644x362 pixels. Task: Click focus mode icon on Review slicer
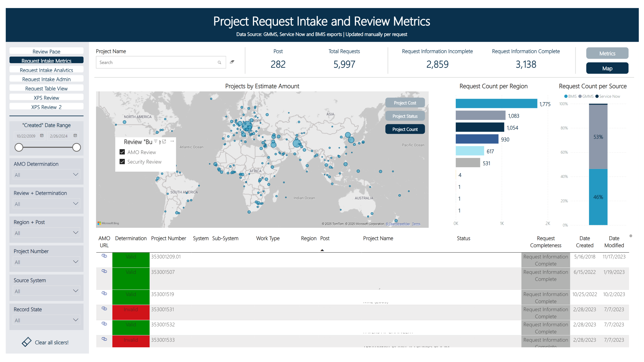pos(164,141)
